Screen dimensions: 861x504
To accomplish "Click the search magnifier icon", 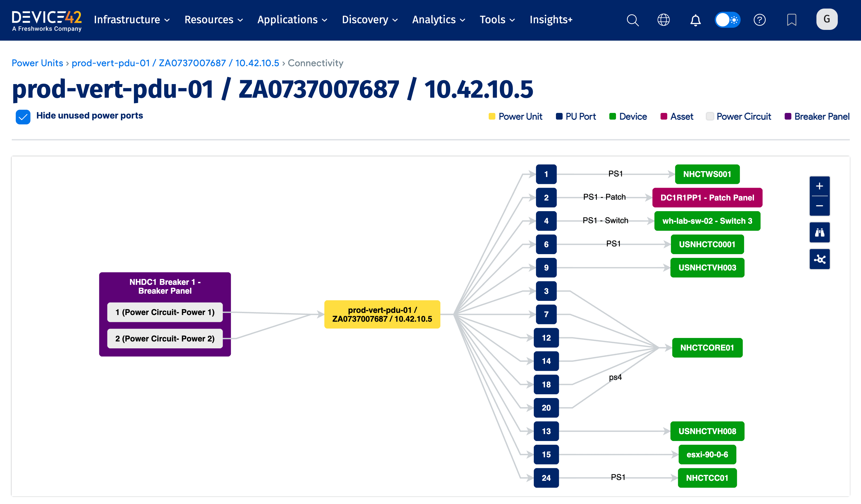I will pyautogui.click(x=633, y=20).
